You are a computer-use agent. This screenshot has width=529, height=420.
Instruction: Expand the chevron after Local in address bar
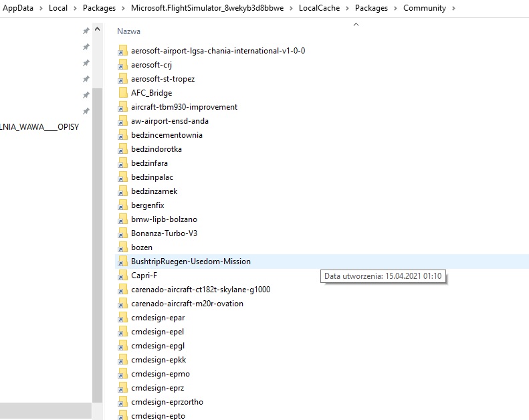75,9
